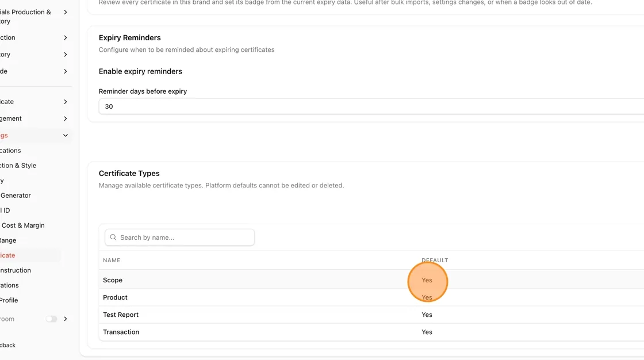Image resolution: width=644 pixels, height=360 pixels.
Task: Expand the sidebar chevron beside "de"
Action: click(66, 71)
